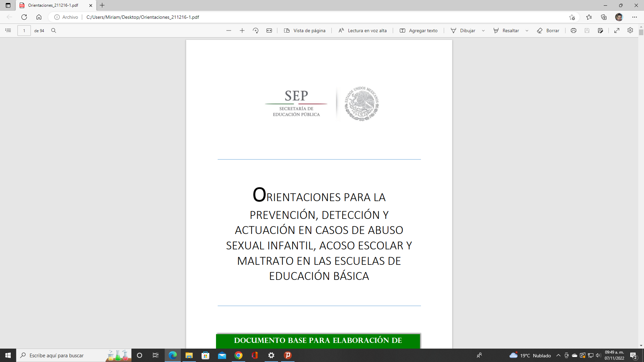Image resolution: width=644 pixels, height=362 pixels.
Task: Start Lectura en voz alta
Action: click(x=362, y=31)
